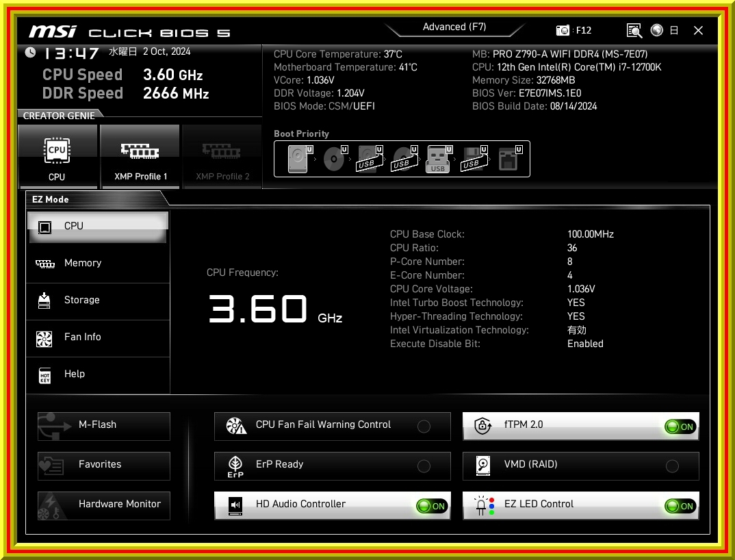Open the Help hotkey section
This screenshot has height=560, width=735.
[97, 374]
